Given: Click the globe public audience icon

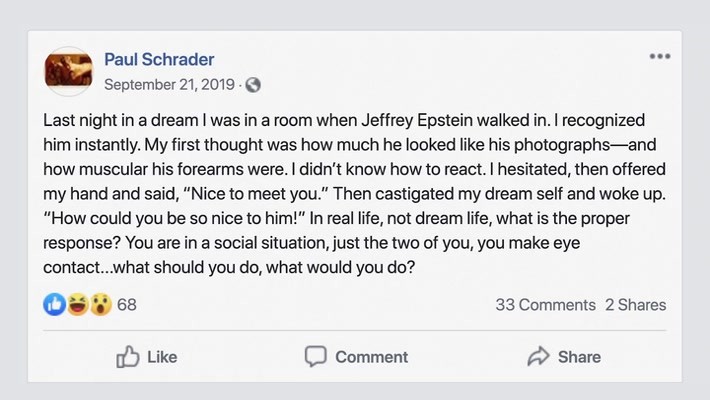Looking at the screenshot, I should 253,84.
